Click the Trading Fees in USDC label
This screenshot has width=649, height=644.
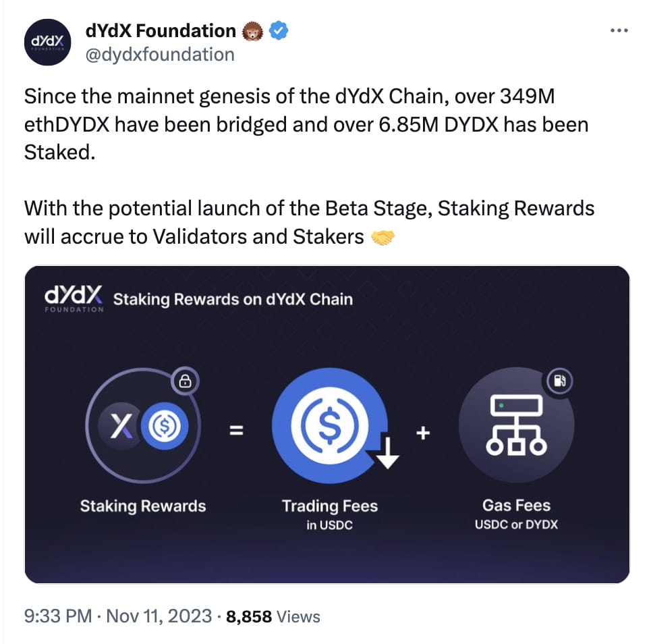[x=329, y=512]
